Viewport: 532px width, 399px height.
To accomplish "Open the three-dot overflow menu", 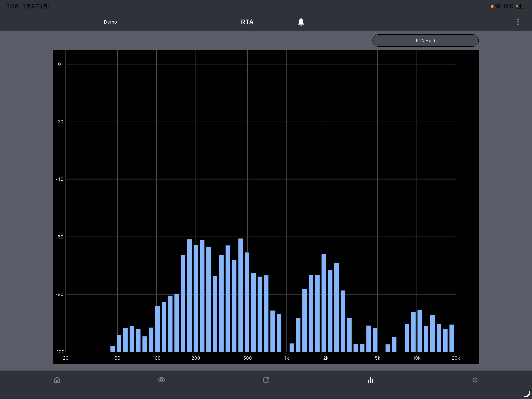I will pyautogui.click(x=518, y=22).
